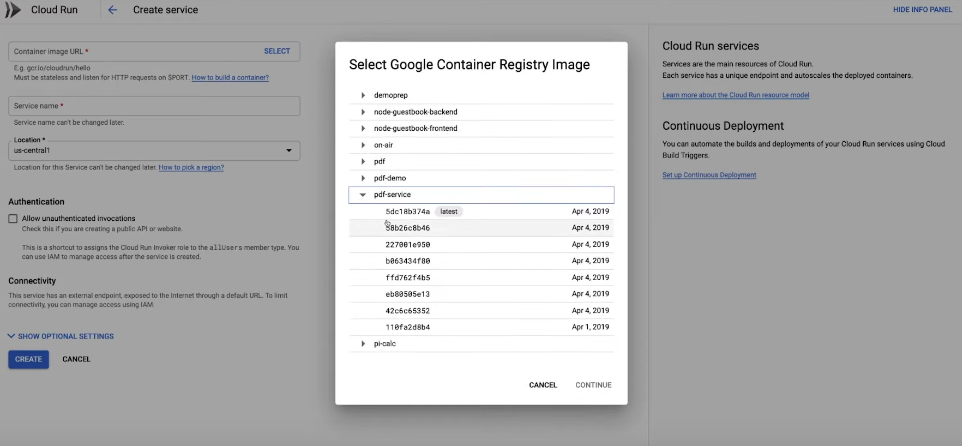Expand the demoprep image folder
This screenshot has width=962, height=446.
[363, 95]
